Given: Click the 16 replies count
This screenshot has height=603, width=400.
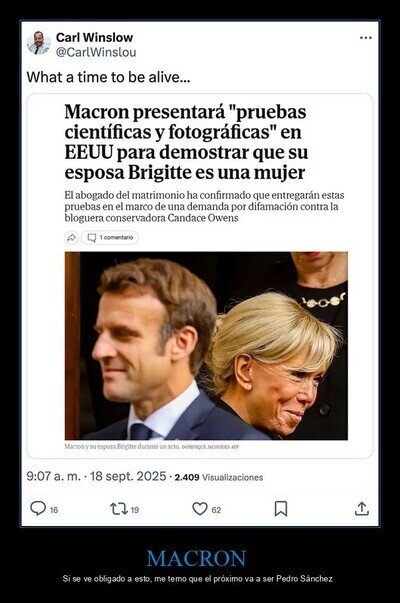Looking at the screenshot, I should 54,510.
